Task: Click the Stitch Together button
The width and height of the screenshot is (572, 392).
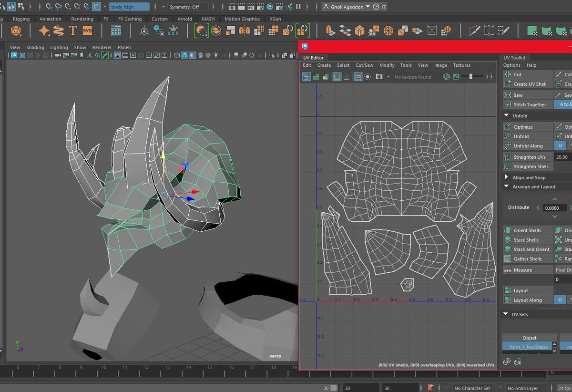Action: (528, 105)
